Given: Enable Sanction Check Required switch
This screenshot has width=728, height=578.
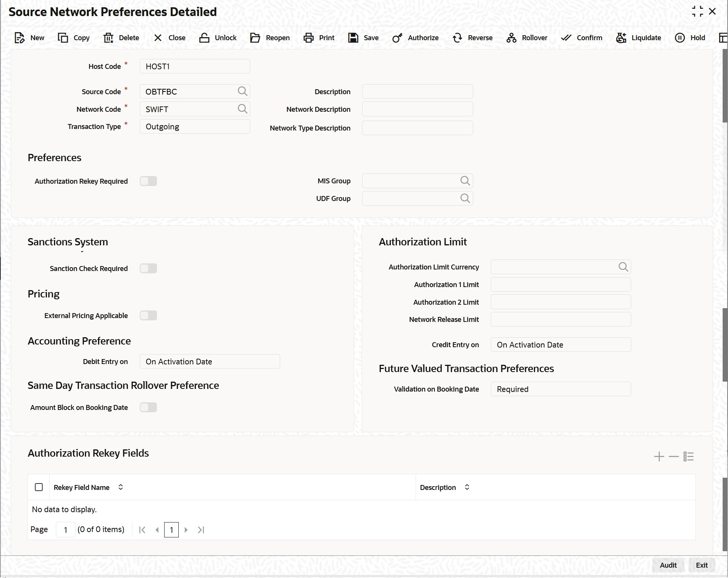Looking at the screenshot, I should tap(149, 268).
